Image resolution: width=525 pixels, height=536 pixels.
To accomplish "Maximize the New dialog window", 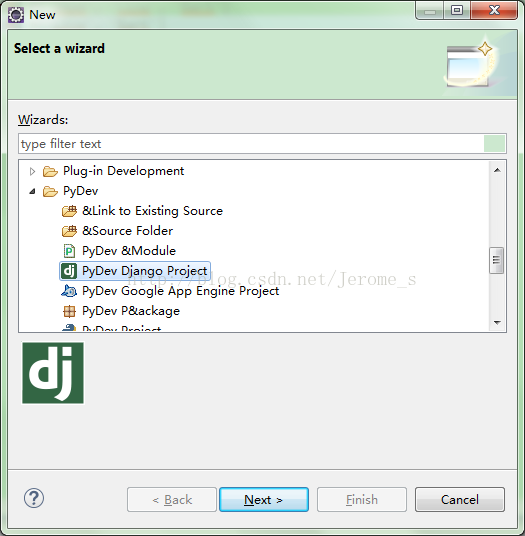I will 457,10.
